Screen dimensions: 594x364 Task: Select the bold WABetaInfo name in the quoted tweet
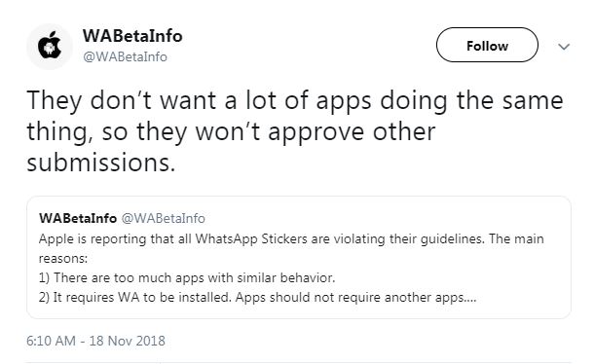pyautogui.click(x=78, y=218)
